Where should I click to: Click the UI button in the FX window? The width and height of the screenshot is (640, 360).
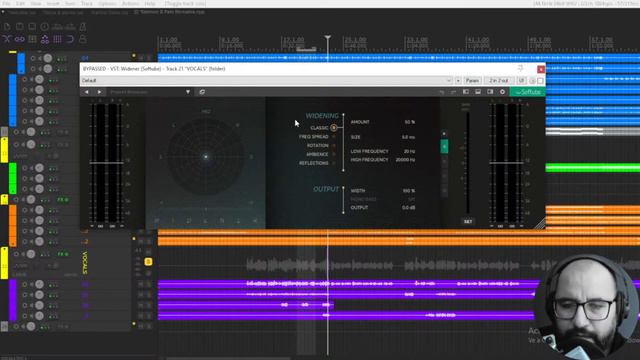point(521,80)
